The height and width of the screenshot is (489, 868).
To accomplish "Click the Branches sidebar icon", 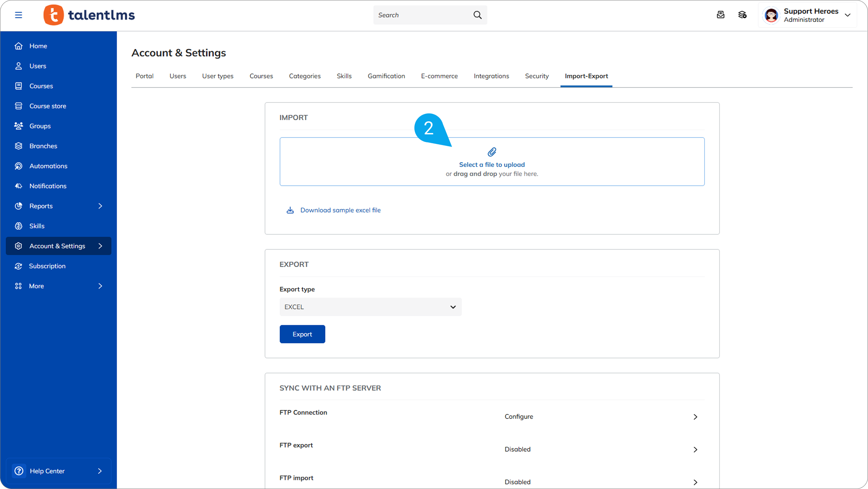I will tap(18, 146).
